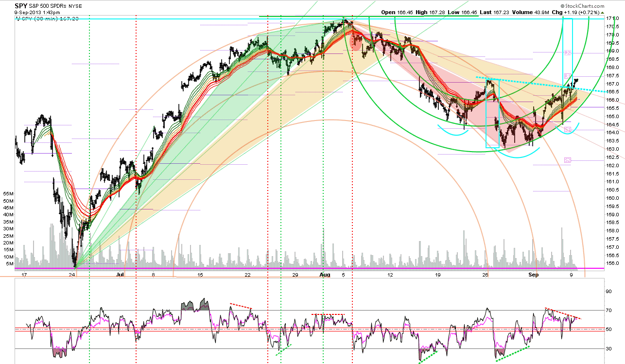625x364 pixels.
Task: Click the 170.0 price axis label
Action: tap(612, 35)
